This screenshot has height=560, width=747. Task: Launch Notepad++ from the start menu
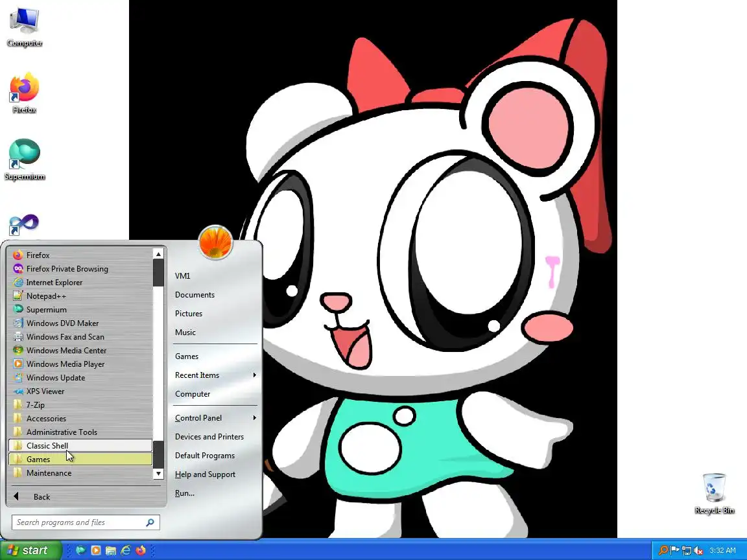click(x=80, y=296)
